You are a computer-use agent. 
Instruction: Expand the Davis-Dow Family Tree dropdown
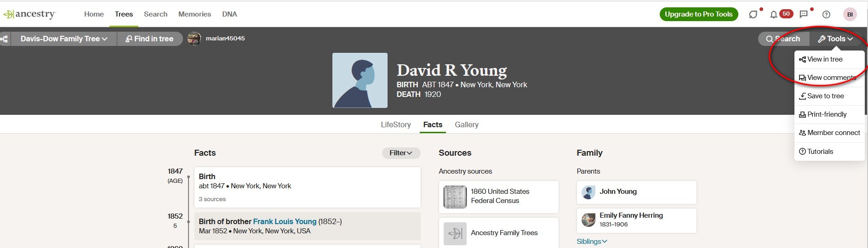[64, 39]
